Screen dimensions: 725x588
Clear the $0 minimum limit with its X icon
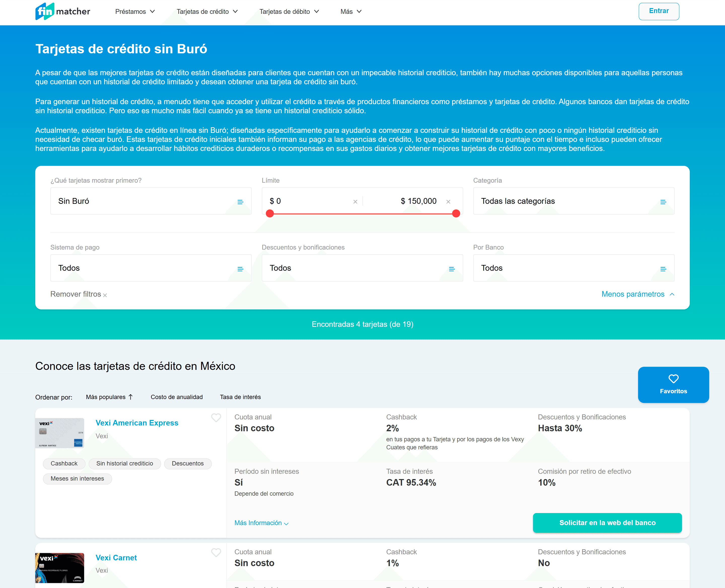[355, 201]
